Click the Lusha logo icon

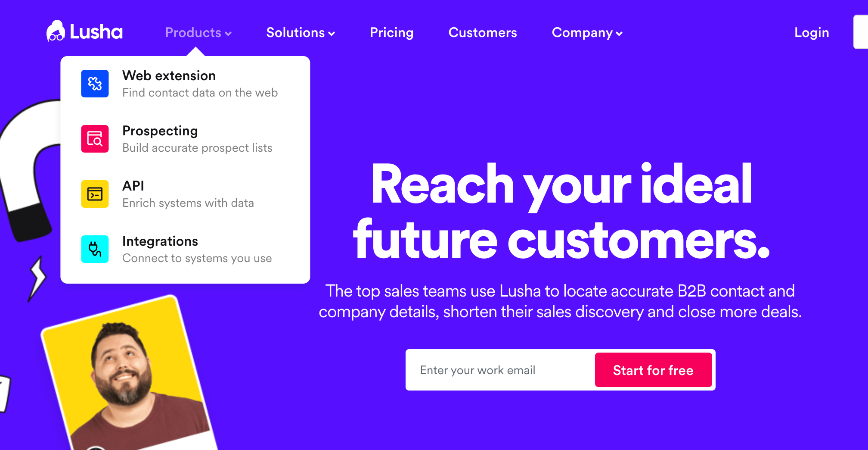[x=56, y=31]
